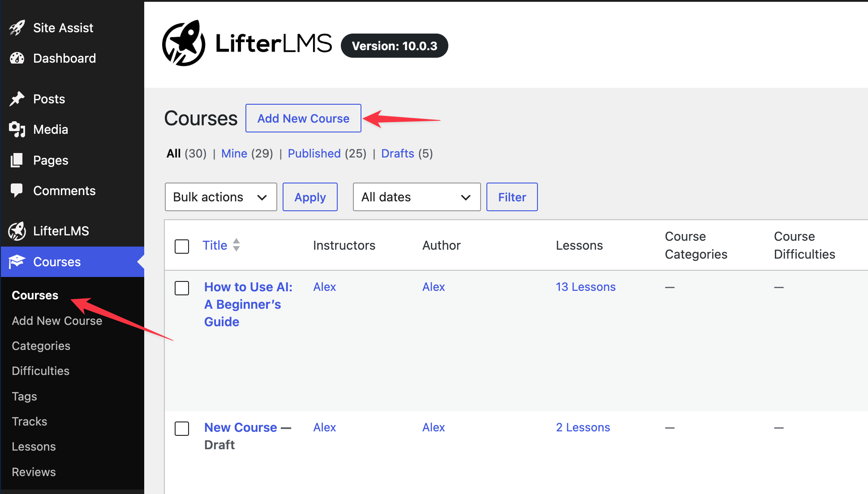Click the Lessons column header
This screenshot has height=494, width=868.
(579, 245)
